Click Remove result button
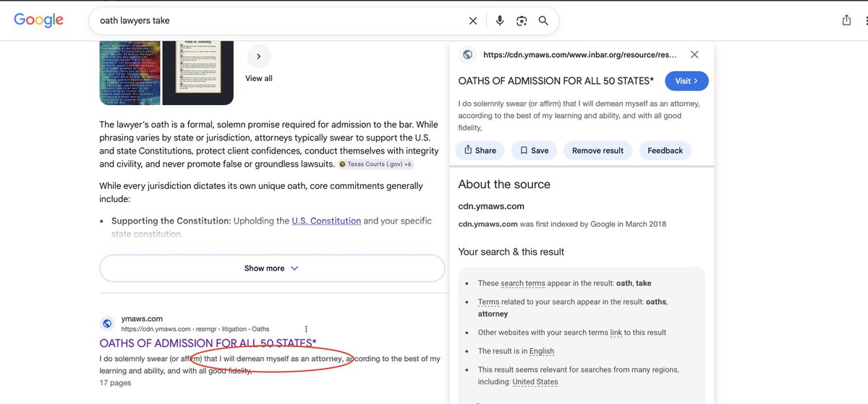Image resolution: width=868 pixels, height=404 pixels. [597, 151]
